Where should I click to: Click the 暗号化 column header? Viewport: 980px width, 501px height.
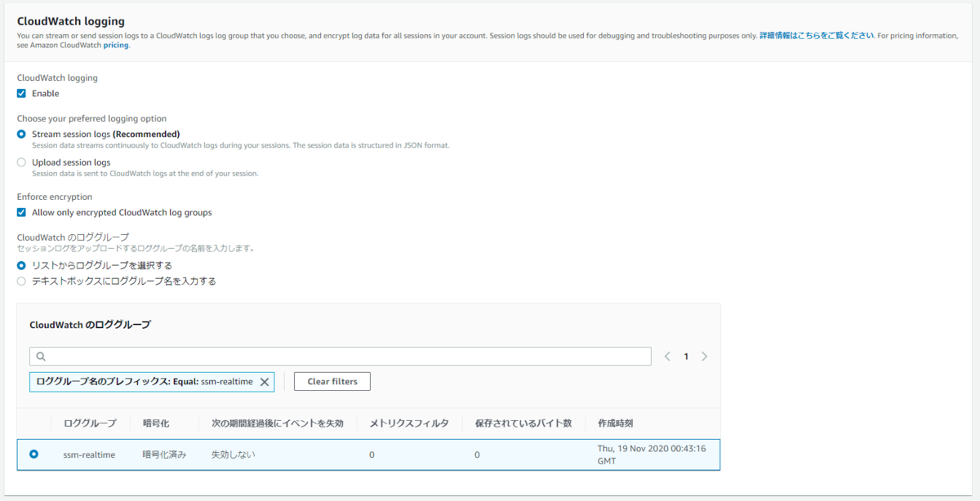tap(156, 423)
